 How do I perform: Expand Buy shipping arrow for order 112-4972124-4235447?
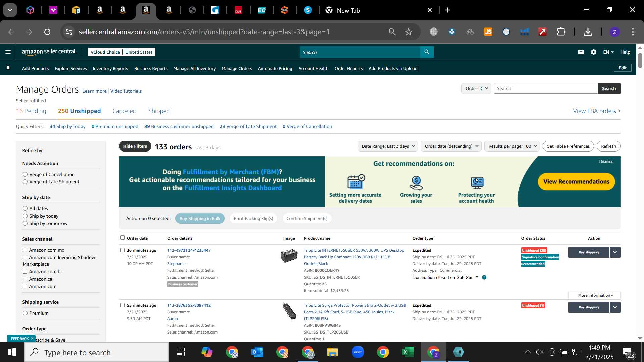615,252
